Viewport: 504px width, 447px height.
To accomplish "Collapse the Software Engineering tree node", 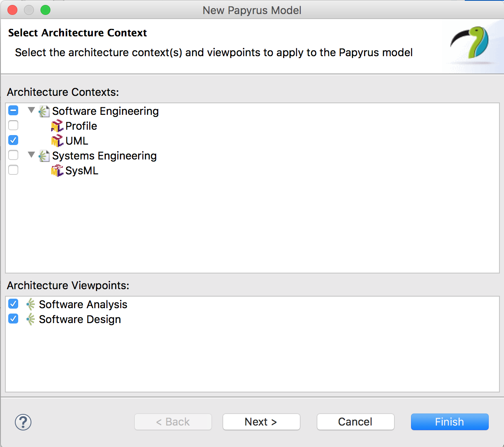I will tap(31, 111).
